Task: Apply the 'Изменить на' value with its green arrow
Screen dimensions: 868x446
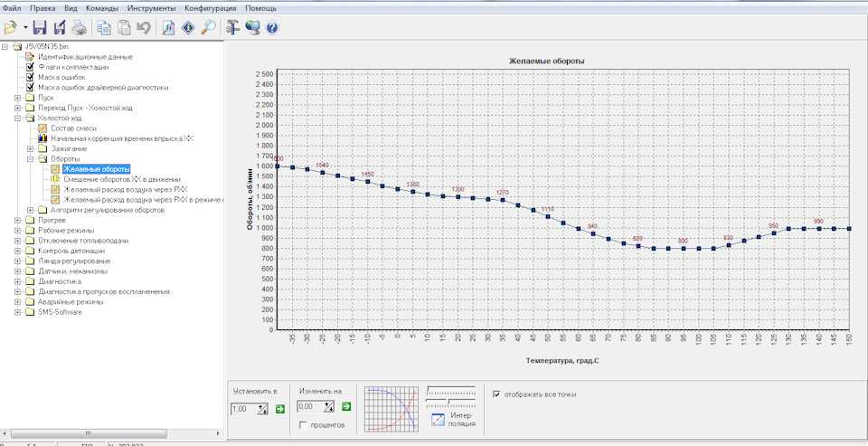Action: click(x=346, y=407)
